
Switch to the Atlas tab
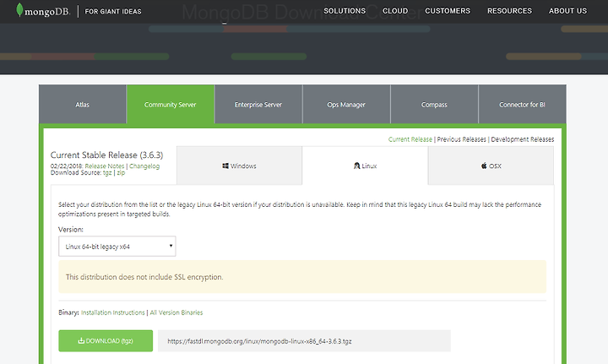(82, 104)
